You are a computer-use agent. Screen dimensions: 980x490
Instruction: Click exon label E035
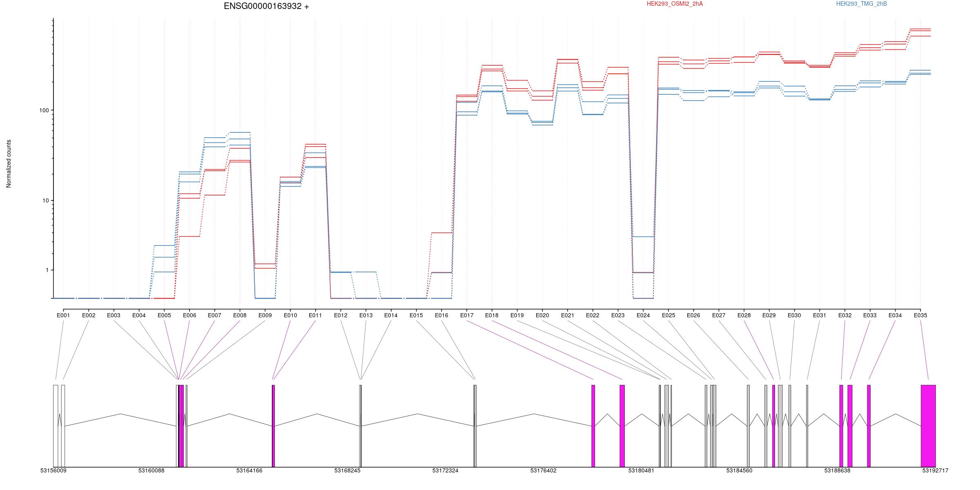tap(920, 315)
